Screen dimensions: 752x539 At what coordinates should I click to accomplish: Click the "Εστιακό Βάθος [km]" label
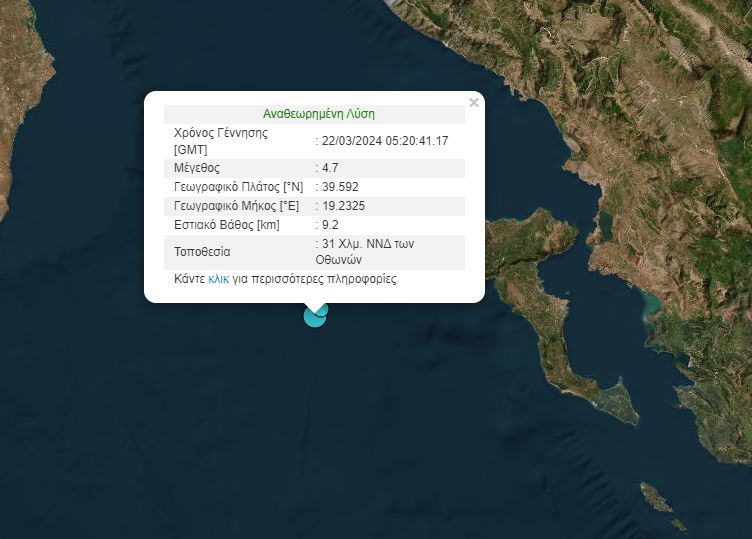click(x=227, y=225)
